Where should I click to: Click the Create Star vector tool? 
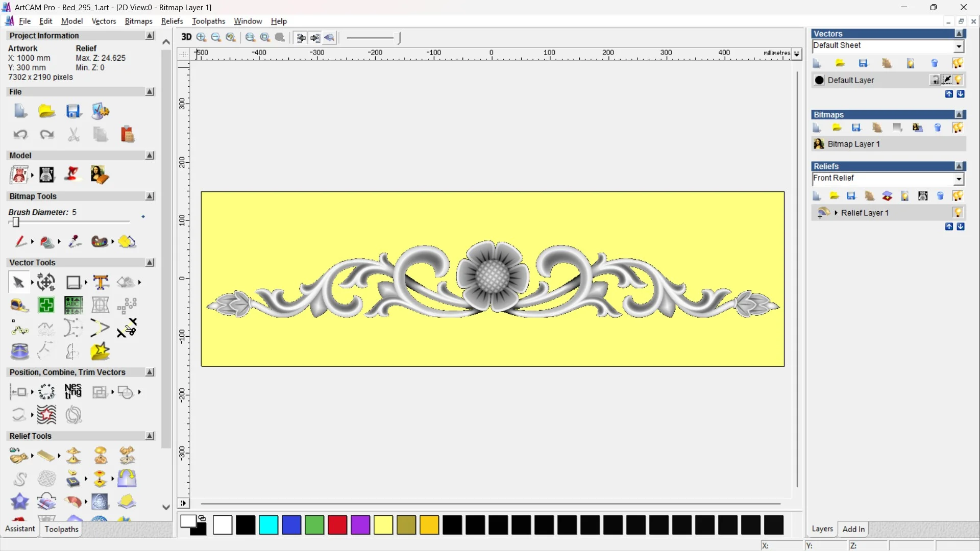coord(100,352)
